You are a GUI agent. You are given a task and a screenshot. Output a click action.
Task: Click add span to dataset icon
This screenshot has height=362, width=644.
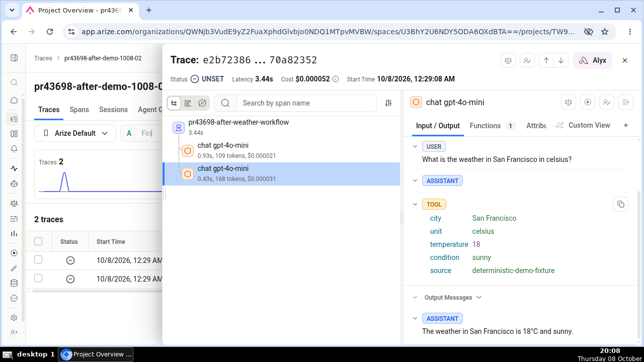coord(626,102)
